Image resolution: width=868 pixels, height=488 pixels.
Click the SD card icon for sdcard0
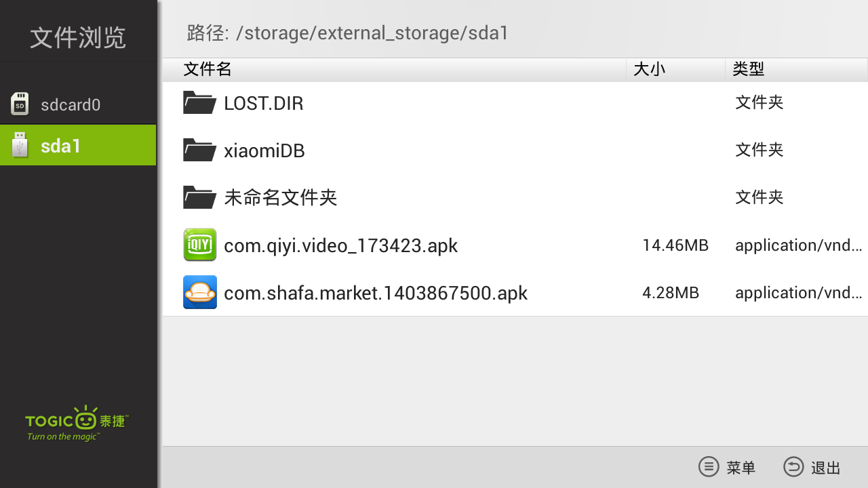pos(20,104)
